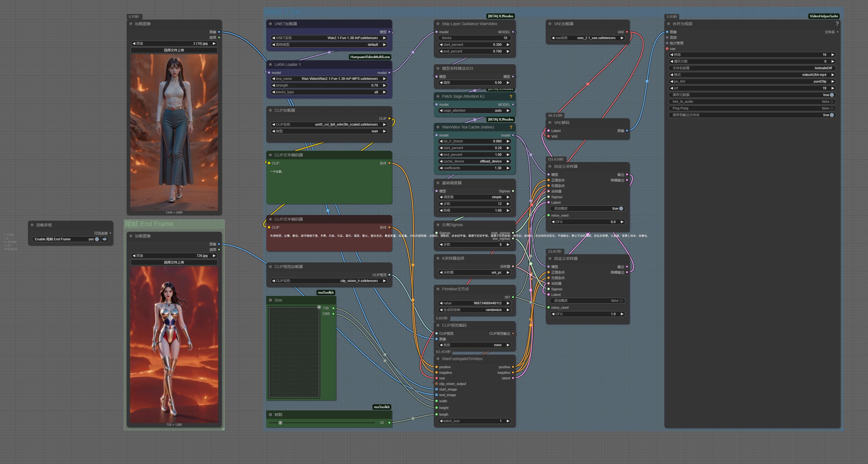Collapse the WanFunInpaintToVideo node dot
Image resolution: width=868 pixels, height=464 pixels.
click(x=438, y=359)
